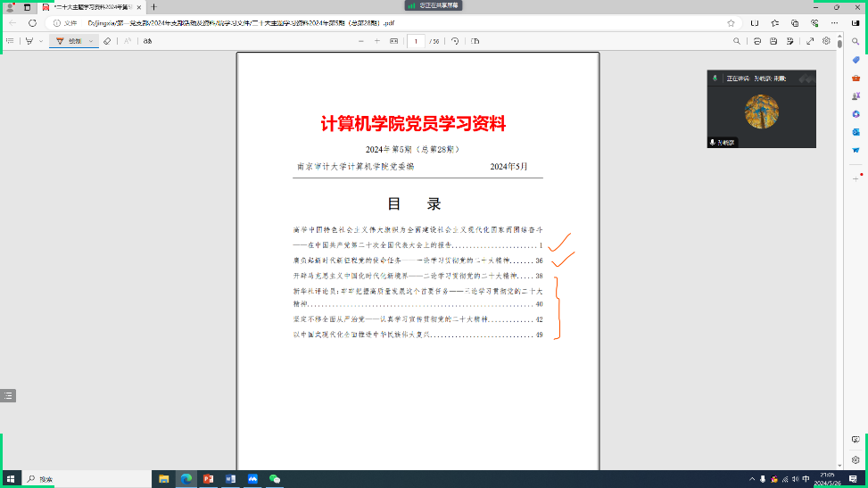Click the fit to width icon
Viewport: 868px width, 488px height.
point(393,41)
